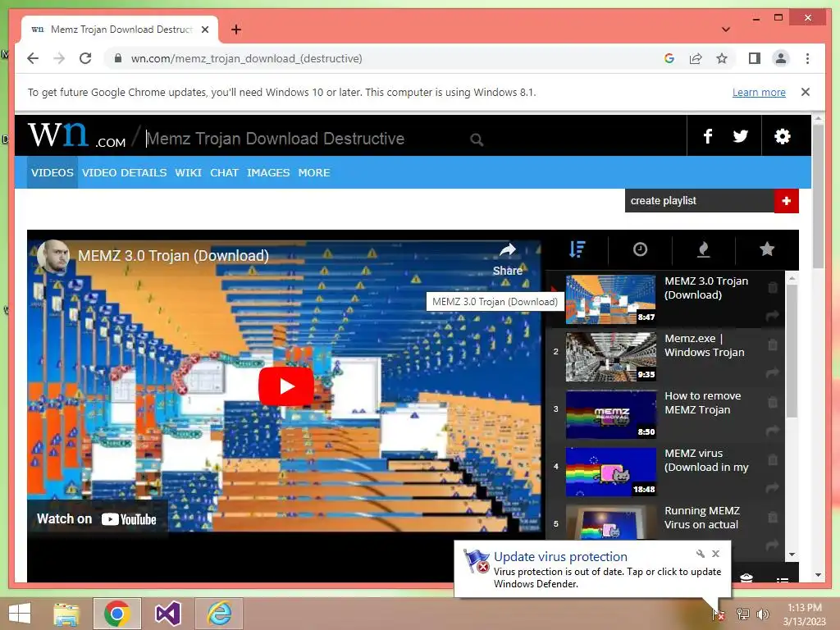840x630 pixels.
Task: Open the Facebook share icon
Action: (x=708, y=136)
